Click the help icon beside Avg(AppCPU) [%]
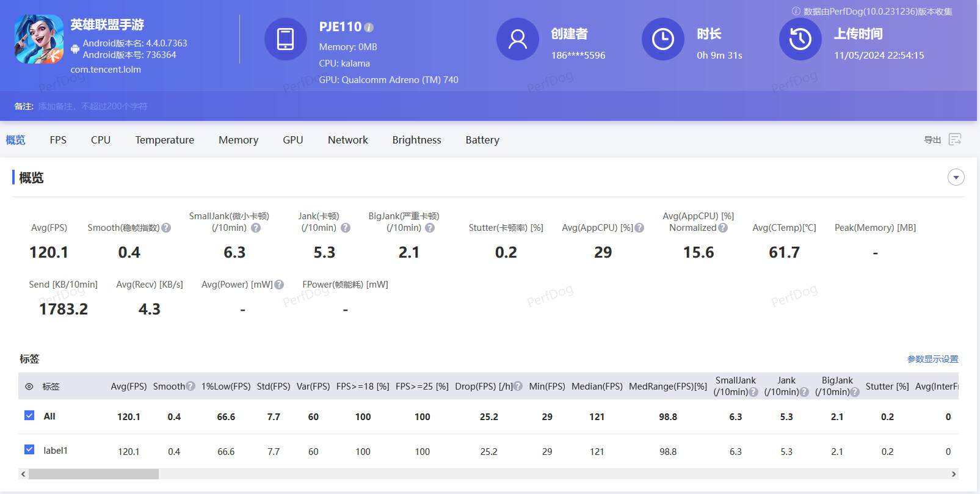The width and height of the screenshot is (980, 494). (x=639, y=228)
